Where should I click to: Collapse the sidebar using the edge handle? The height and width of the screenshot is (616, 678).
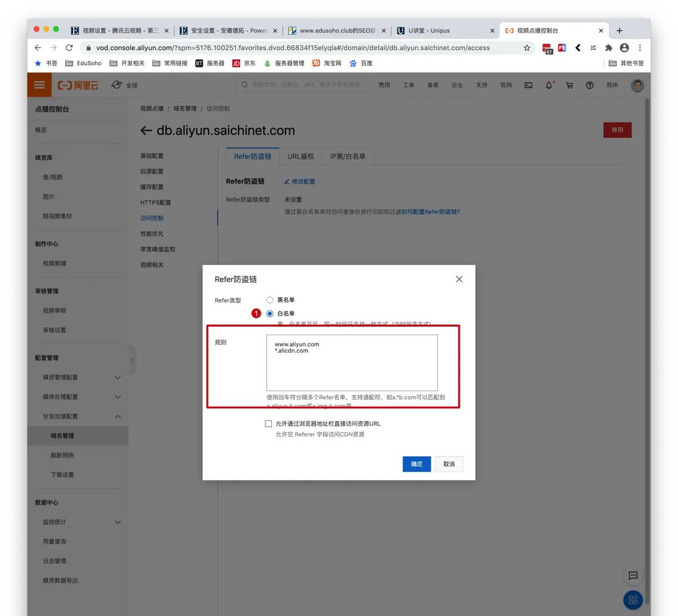tap(132, 361)
